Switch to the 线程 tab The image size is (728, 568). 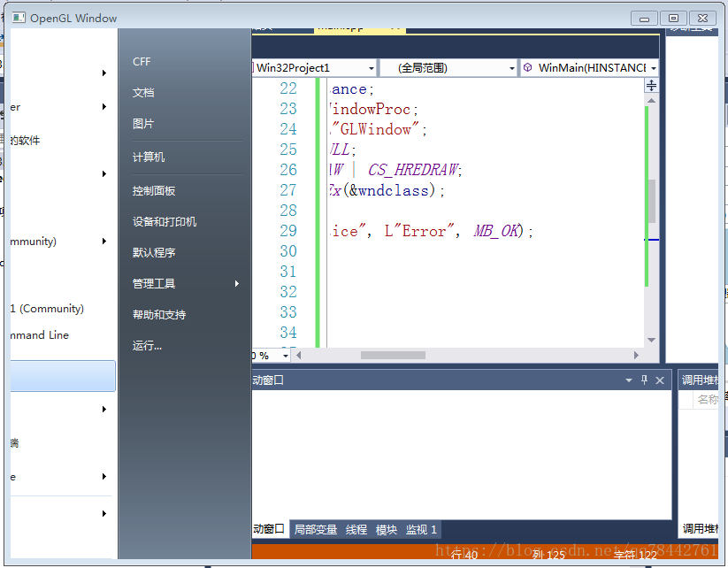click(356, 529)
